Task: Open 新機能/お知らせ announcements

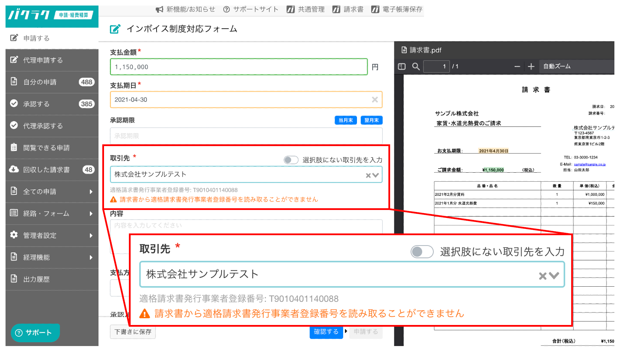Action: tap(185, 9)
